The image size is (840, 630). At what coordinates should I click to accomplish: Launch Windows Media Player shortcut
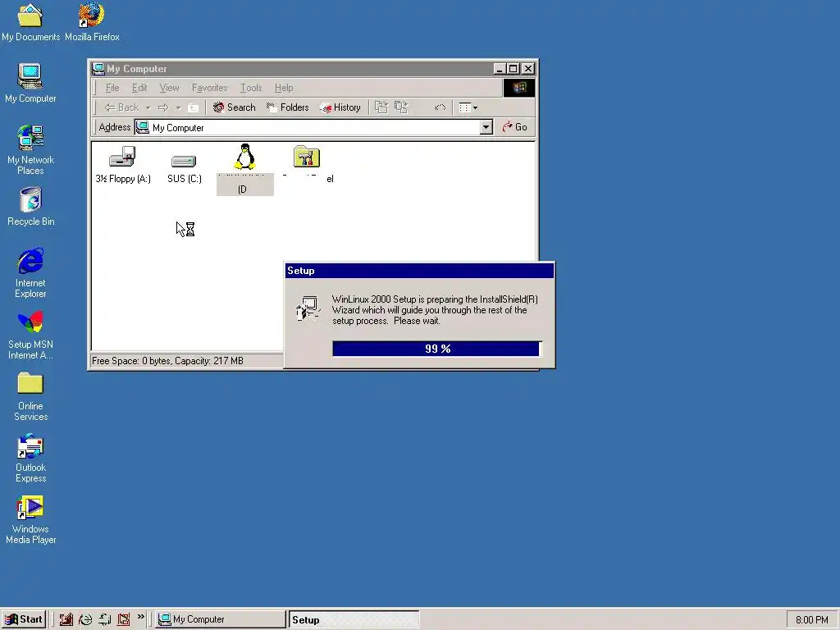[x=30, y=519]
